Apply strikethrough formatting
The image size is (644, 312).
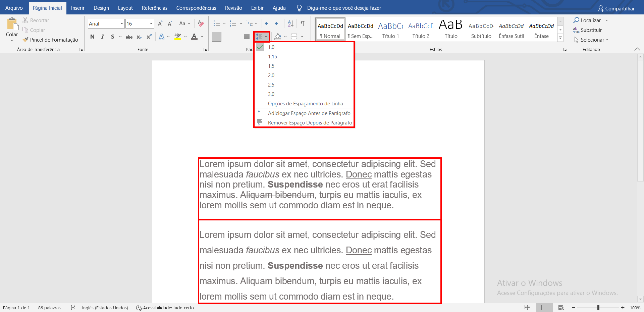point(129,37)
